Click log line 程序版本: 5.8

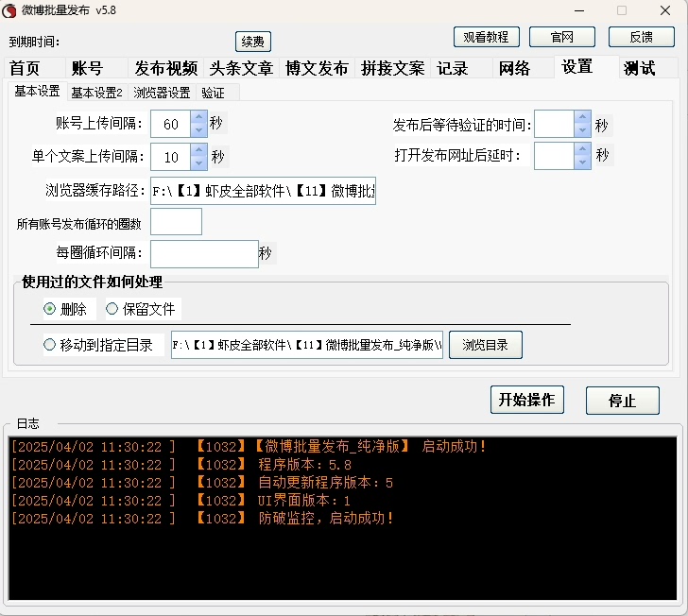(x=181, y=465)
